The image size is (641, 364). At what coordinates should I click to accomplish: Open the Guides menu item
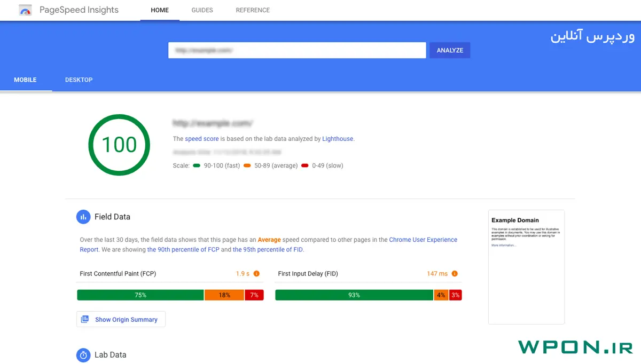click(x=202, y=10)
